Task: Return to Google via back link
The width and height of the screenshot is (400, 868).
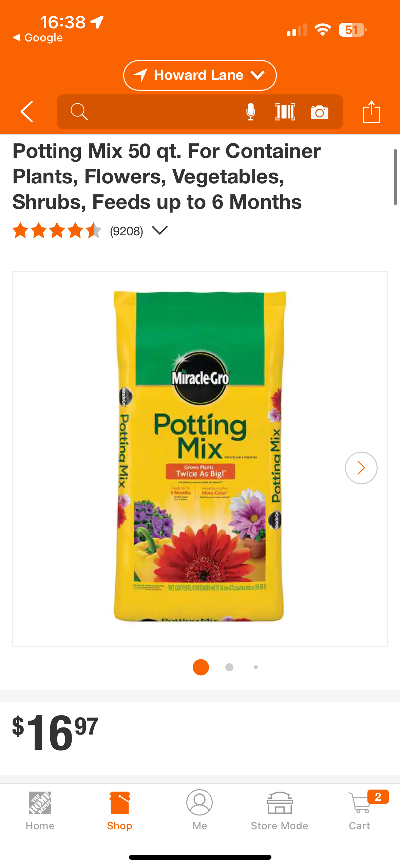Action: click(x=38, y=37)
